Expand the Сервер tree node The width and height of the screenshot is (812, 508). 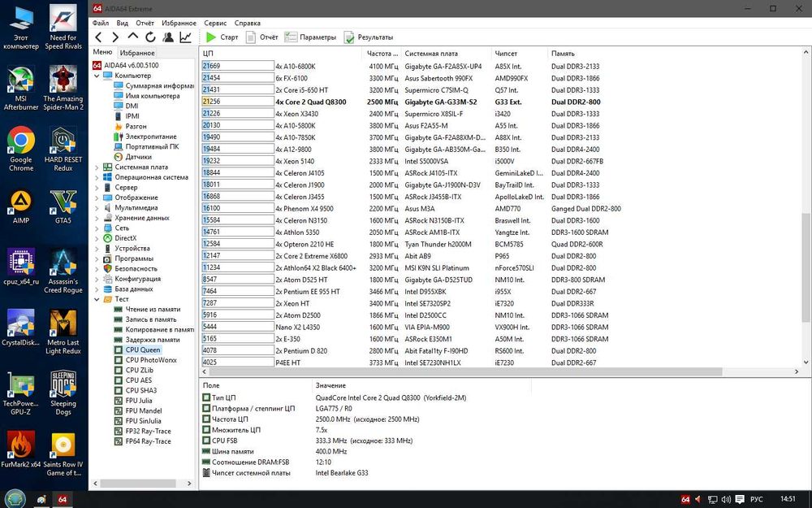(x=97, y=187)
